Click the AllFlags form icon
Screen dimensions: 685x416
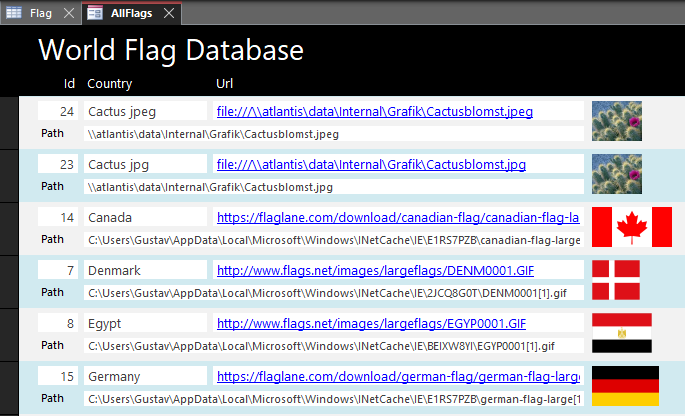(95, 13)
